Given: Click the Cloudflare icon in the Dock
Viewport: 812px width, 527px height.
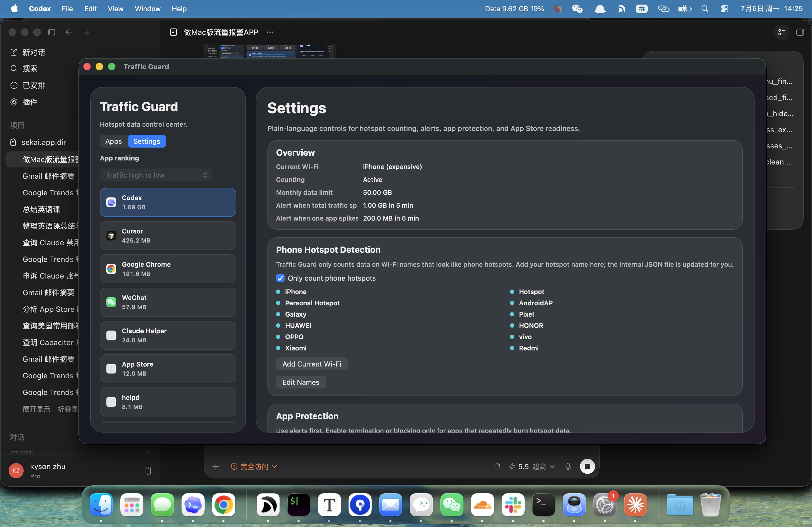Looking at the screenshot, I should coord(483,504).
